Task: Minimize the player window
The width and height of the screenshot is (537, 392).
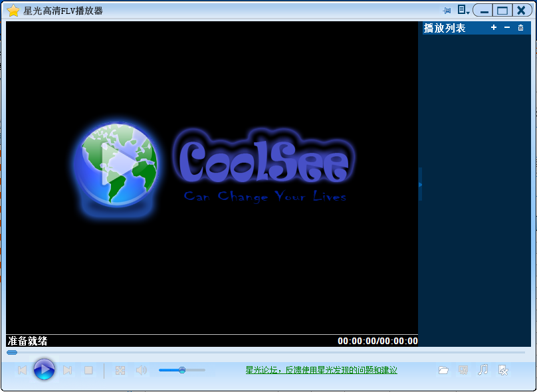Action: (x=484, y=11)
